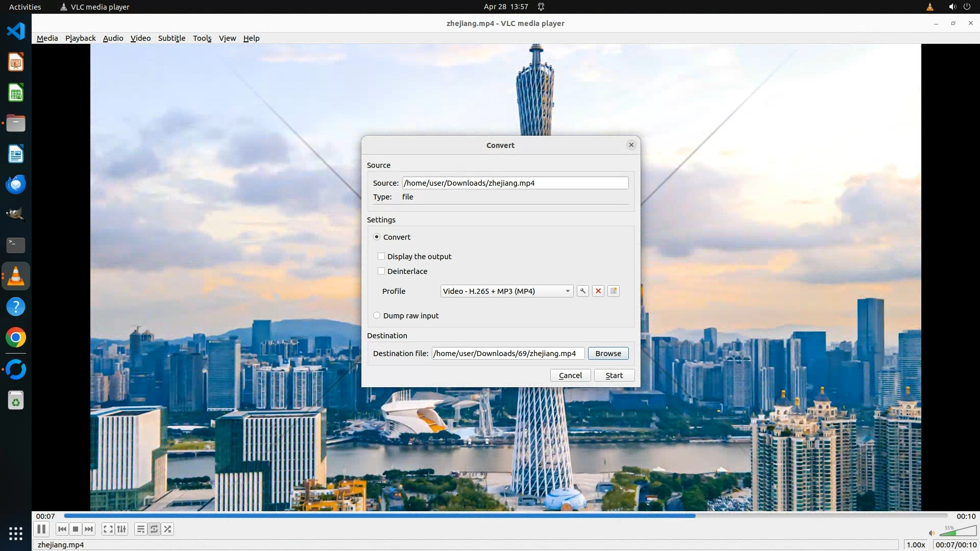Open the Tools menu
Viewport: 980px width, 551px height.
pyautogui.click(x=202, y=38)
